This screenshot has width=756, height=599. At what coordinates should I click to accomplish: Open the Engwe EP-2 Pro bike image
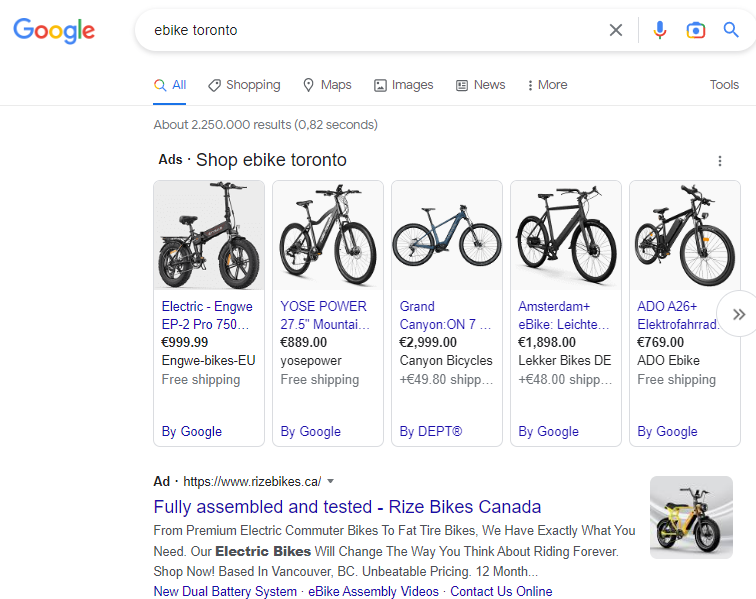(209, 235)
